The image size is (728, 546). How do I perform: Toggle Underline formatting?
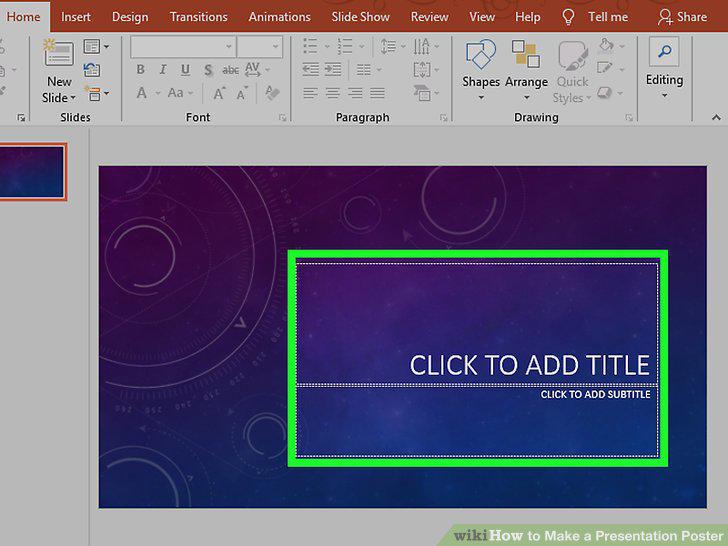pyautogui.click(x=185, y=70)
